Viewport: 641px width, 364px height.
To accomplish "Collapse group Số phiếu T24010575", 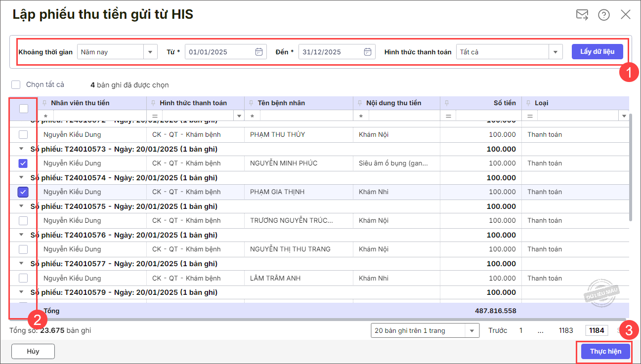I will 21,206.
